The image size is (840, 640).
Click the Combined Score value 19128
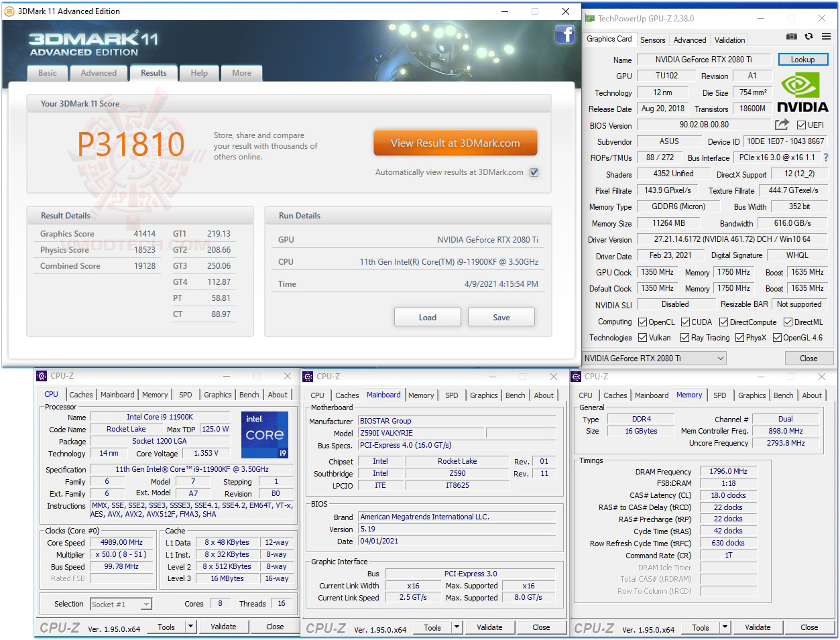pyautogui.click(x=144, y=266)
